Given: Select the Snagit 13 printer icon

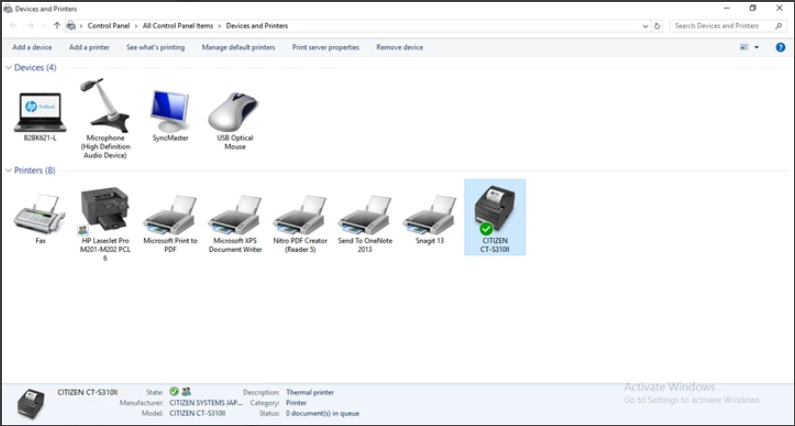Looking at the screenshot, I should (x=429, y=215).
